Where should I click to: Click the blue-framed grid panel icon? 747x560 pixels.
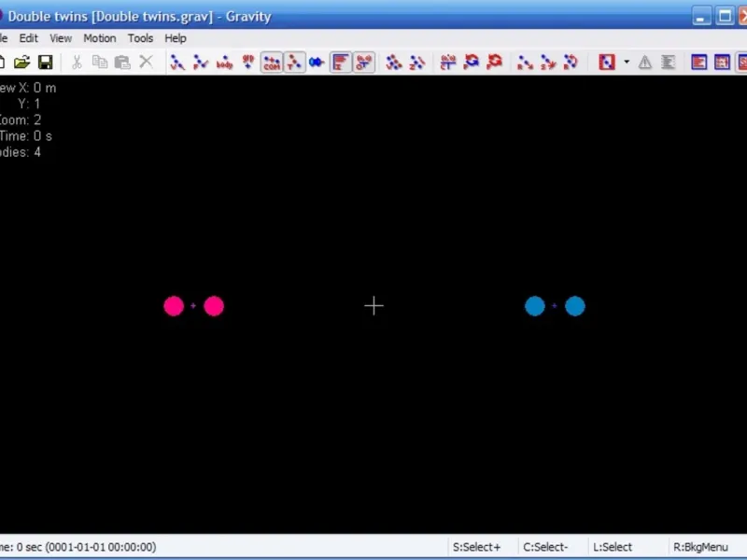[722, 62]
